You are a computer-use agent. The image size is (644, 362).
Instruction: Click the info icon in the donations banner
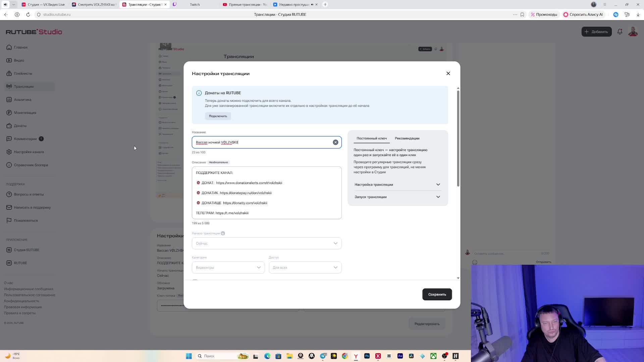(x=199, y=93)
